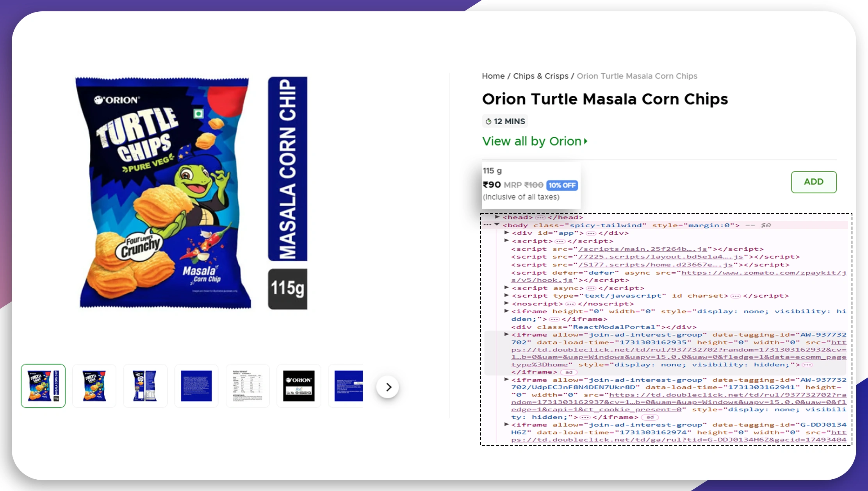Click the next image arrow icon
Screen dimensions: 868x491
point(388,387)
